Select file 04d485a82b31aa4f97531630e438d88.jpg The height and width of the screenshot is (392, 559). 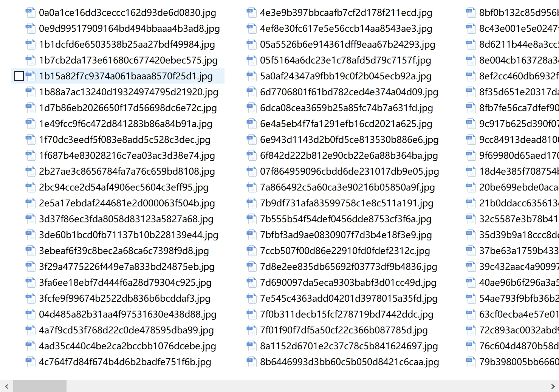(127, 314)
